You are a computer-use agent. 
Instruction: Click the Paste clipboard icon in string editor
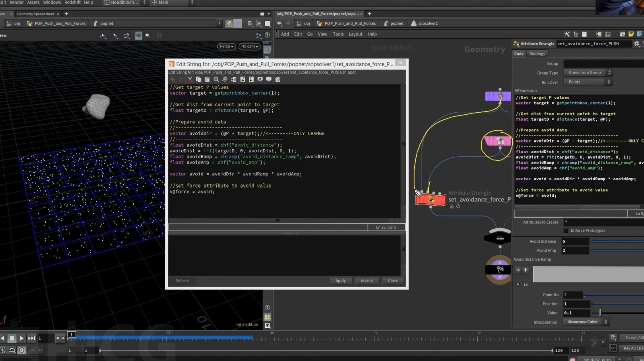[x=207, y=79]
